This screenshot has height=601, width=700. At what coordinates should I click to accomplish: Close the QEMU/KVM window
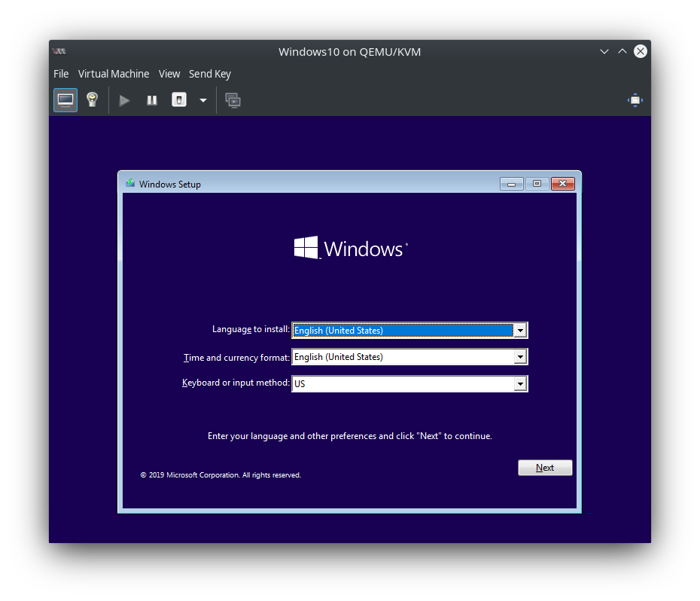(641, 51)
